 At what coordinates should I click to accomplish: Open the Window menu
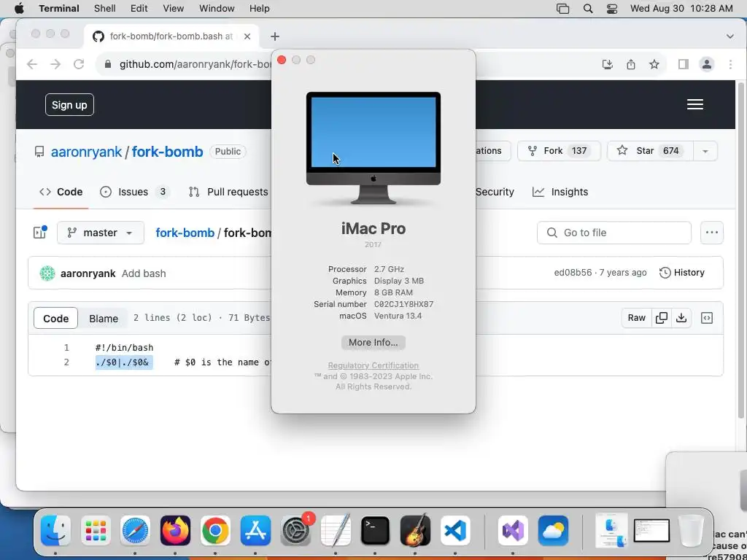pos(217,9)
